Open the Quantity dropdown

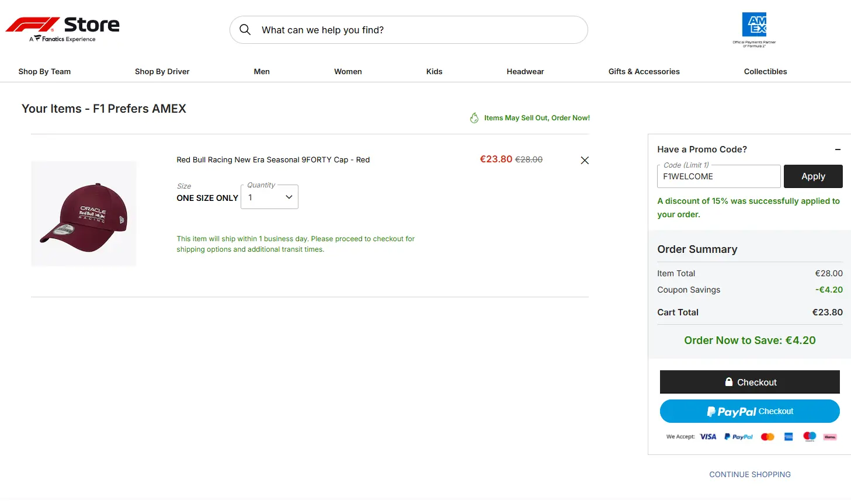pyautogui.click(x=270, y=197)
